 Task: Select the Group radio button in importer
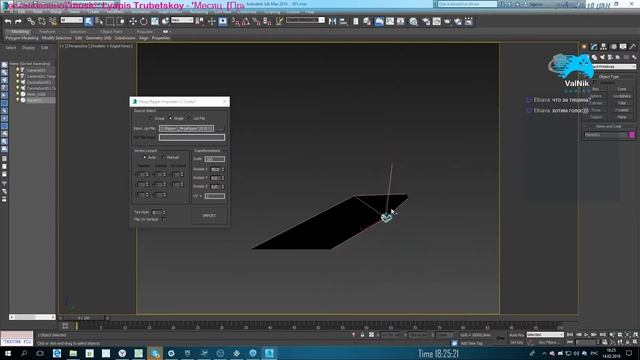(151, 118)
